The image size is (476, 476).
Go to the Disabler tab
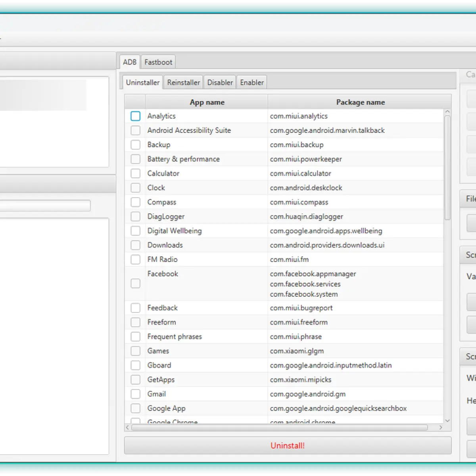point(220,83)
